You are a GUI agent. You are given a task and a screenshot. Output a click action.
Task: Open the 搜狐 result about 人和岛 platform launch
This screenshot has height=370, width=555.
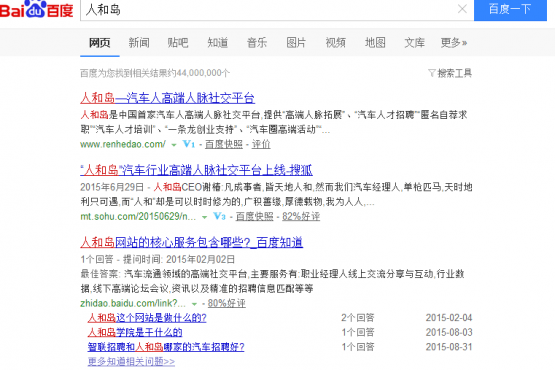(196, 170)
